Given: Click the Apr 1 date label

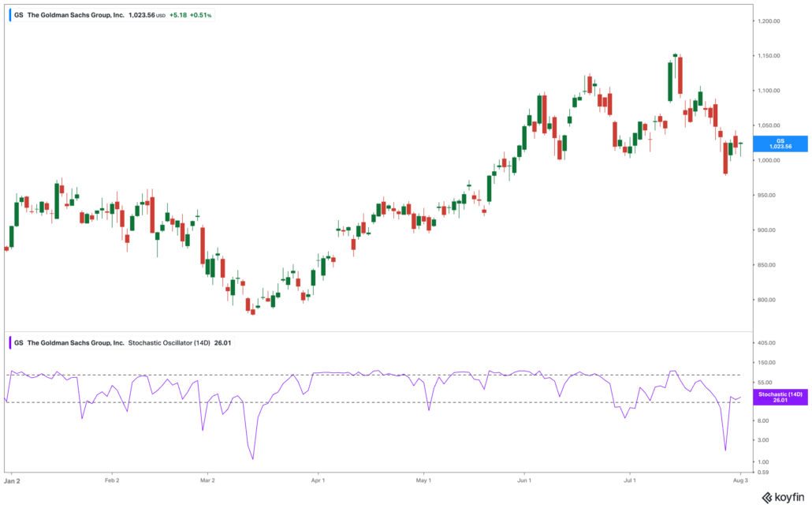Looking at the screenshot, I should point(318,480).
